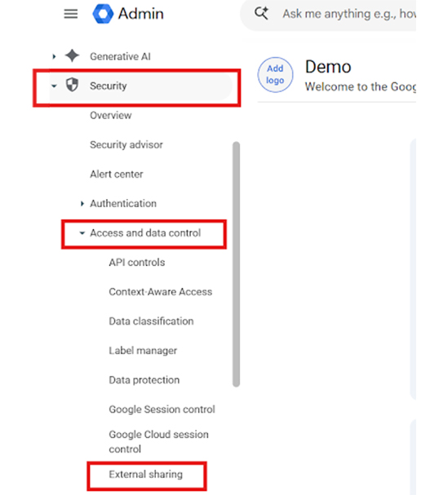The image size is (448, 495).
Task: Open Label manager
Action: point(143,351)
